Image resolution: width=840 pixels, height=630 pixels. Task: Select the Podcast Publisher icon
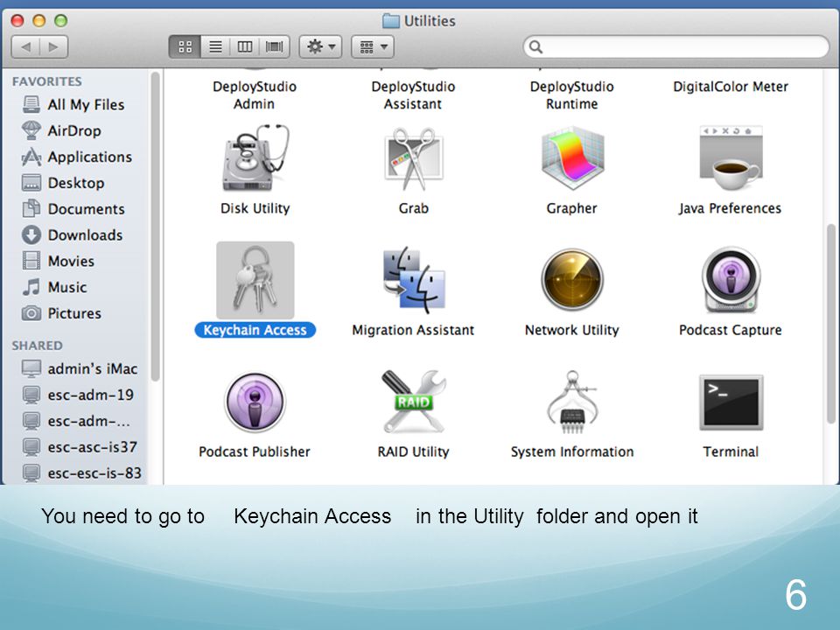[x=255, y=402]
